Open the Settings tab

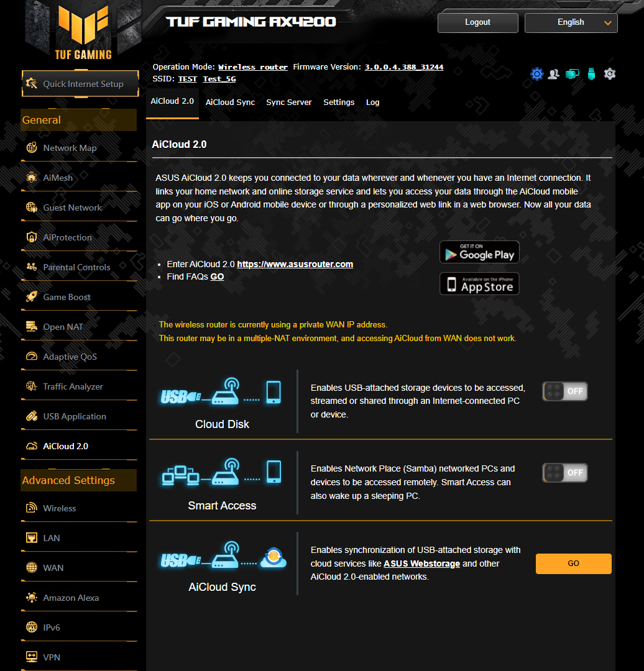coord(339,103)
